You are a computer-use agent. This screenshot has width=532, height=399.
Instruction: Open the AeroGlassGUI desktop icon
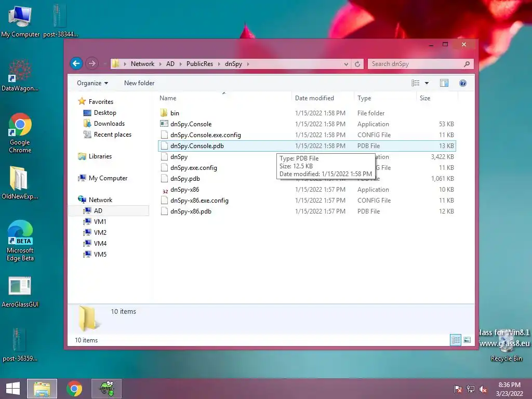click(x=20, y=292)
